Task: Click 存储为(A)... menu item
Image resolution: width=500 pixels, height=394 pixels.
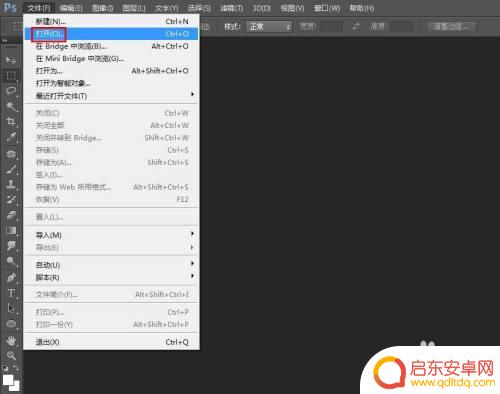Action: [111, 163]
